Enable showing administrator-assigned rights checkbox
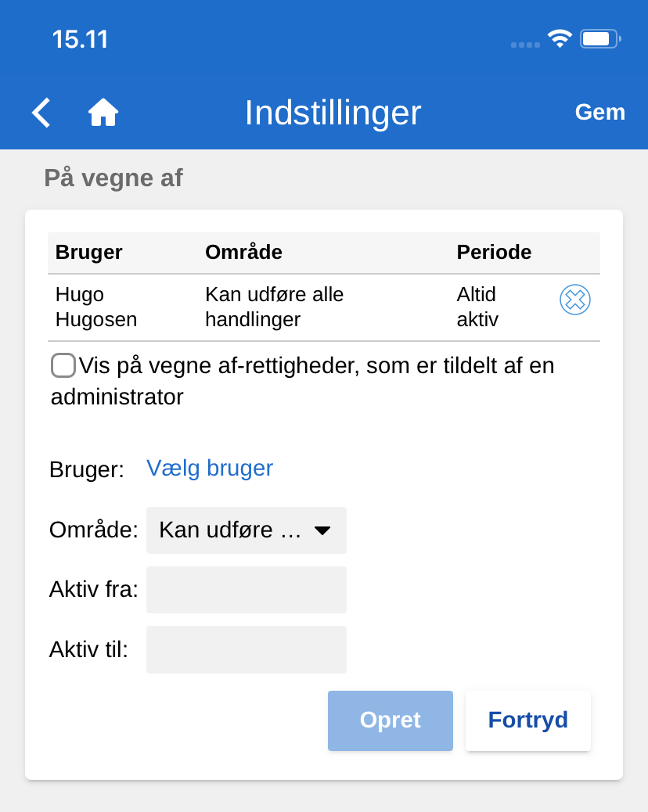 pos(63,365)
